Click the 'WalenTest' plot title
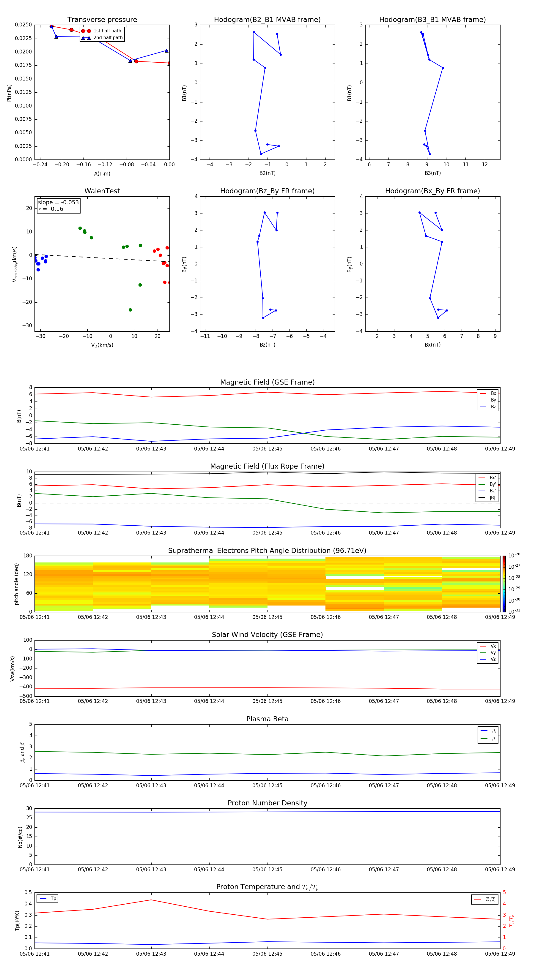The image size is (535, 980). pos(102,191)
